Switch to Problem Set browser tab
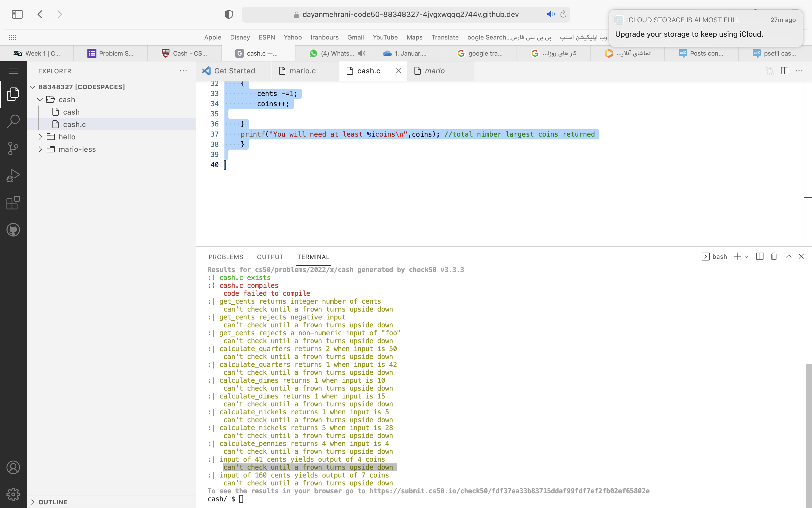 pos(111,53)
